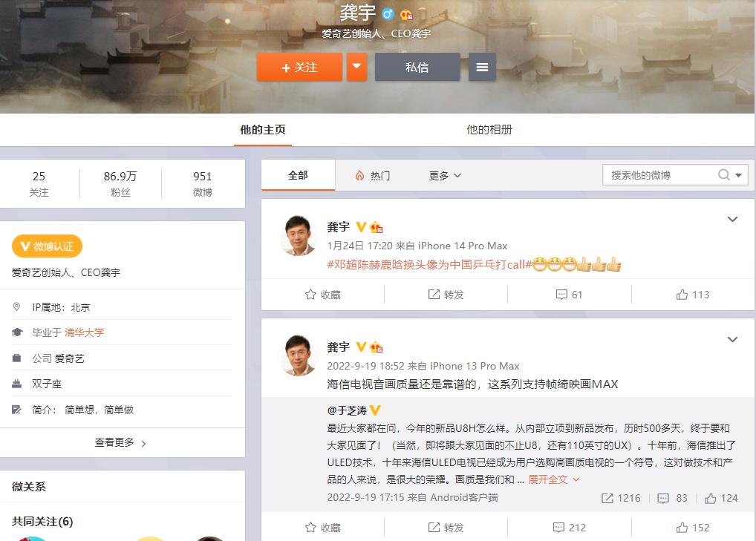Open comments showing 61 on first post

click(570, 295)
